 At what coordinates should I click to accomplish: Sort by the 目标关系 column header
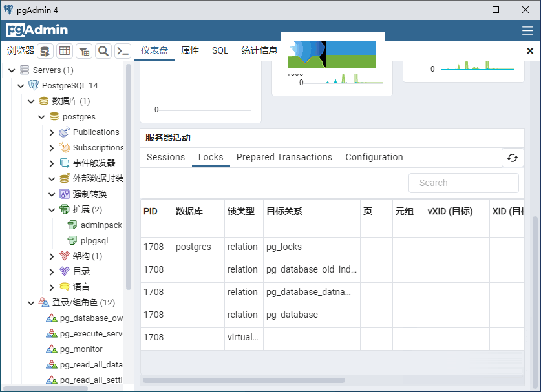(312, 218)
